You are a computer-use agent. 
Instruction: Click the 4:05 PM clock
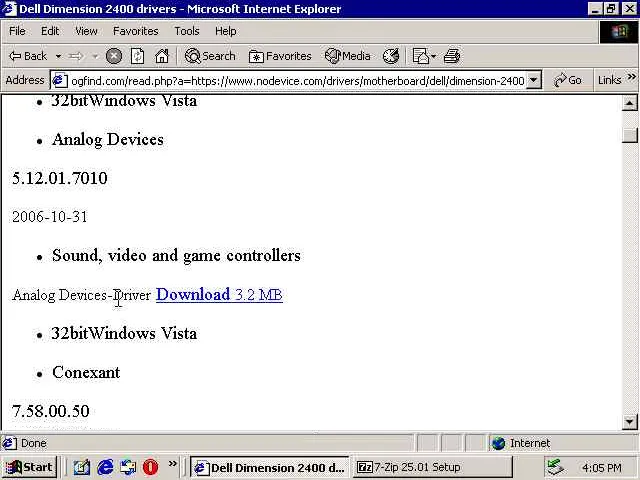click(x=602, y=468)
